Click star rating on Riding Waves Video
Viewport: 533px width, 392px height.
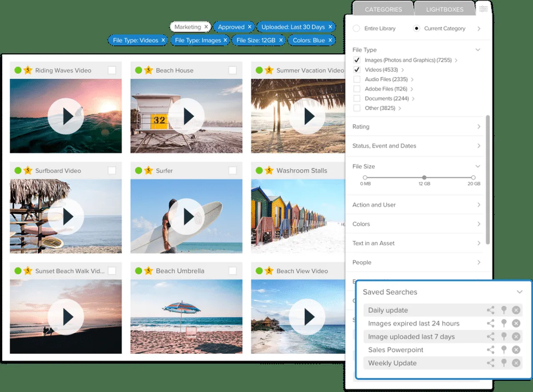28,70
